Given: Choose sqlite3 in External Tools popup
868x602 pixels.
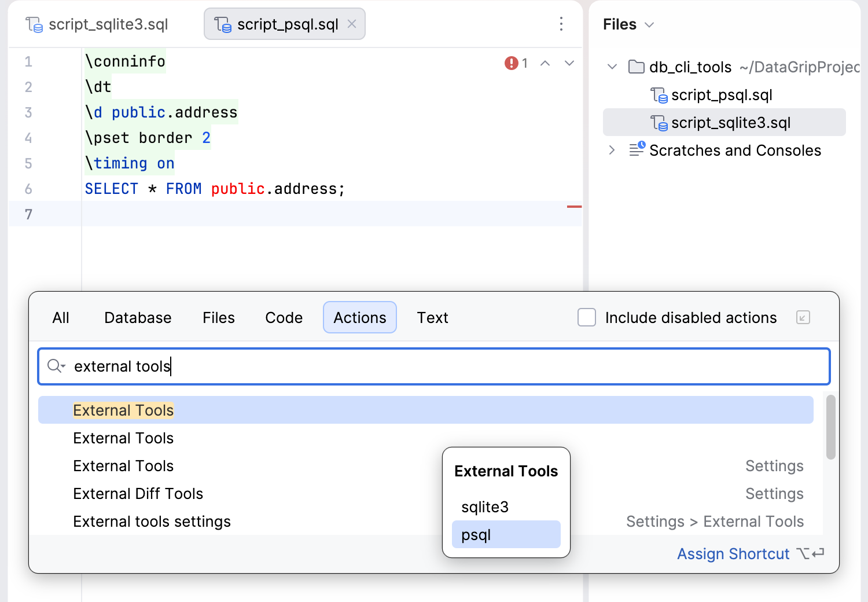Looking at the screenshot, I should 506,506.
